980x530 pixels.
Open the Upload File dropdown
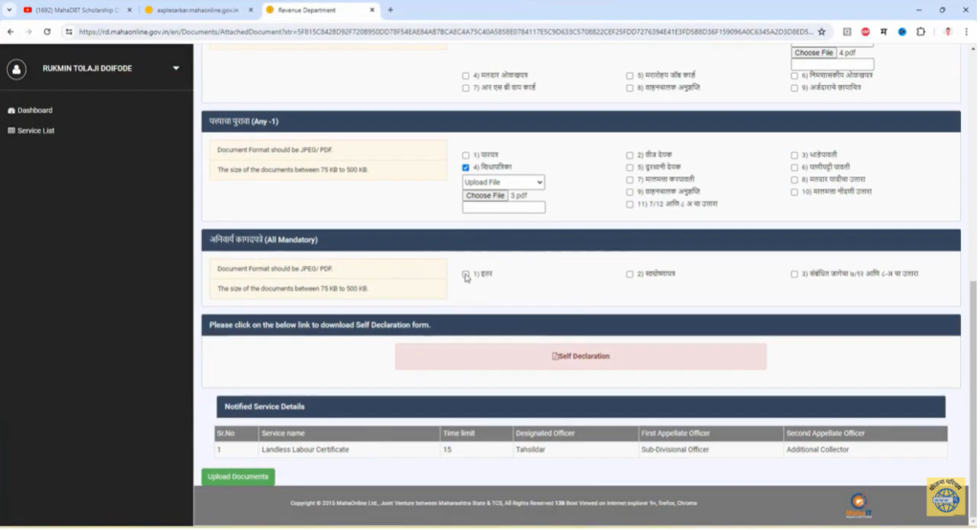[x=503, y=182]
